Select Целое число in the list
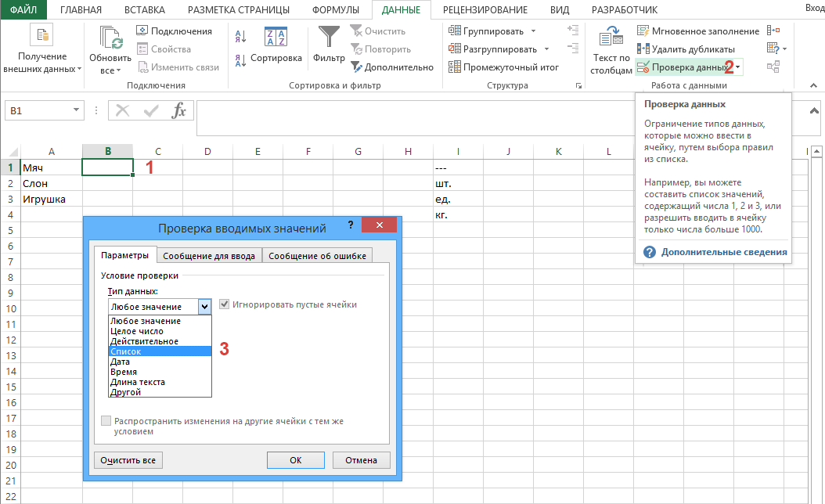The height and width of the screenshot is (504, 825). 160,331
